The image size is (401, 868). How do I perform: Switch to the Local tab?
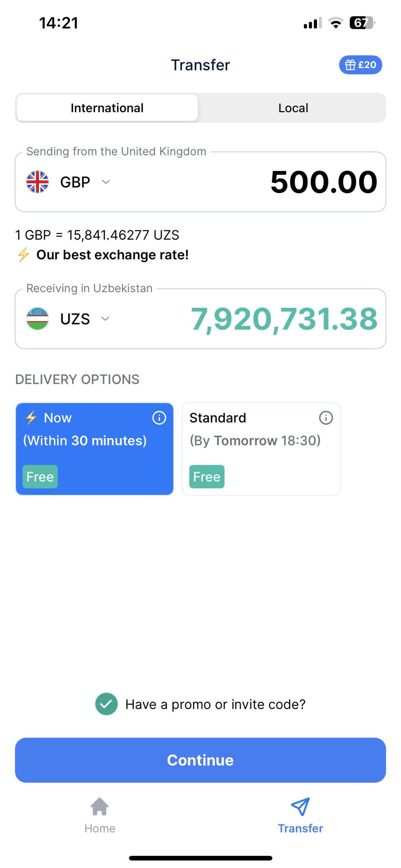293,108
